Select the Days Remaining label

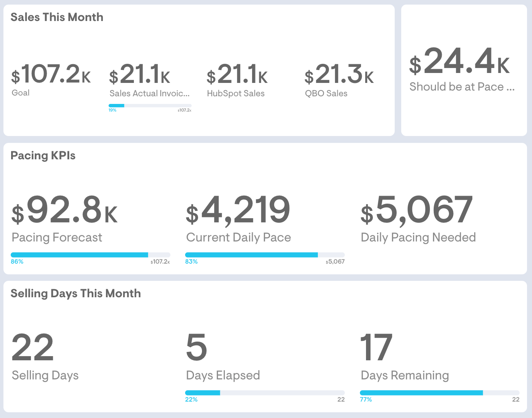click(405, 376)
